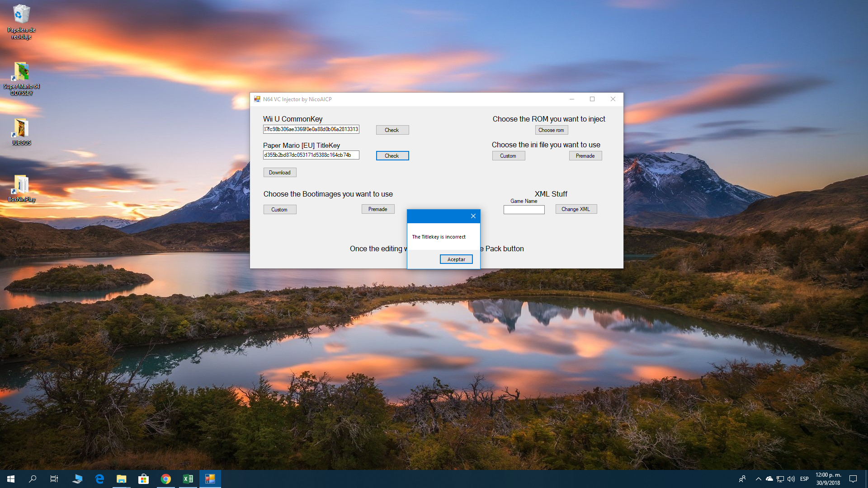Close the N64 VC Injector window
Screen dimensions: 868x488
[x=613, y=99]
